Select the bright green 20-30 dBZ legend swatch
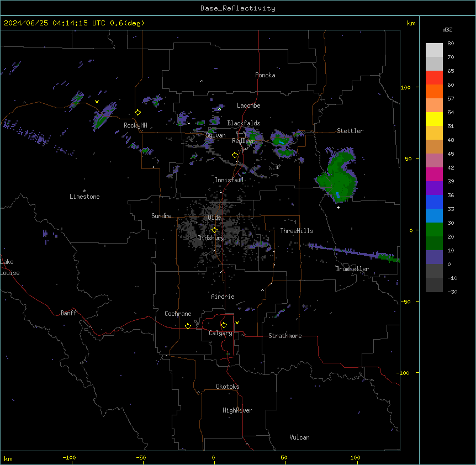The height and width of the screenshot is (465, 476). click(434, 230)
